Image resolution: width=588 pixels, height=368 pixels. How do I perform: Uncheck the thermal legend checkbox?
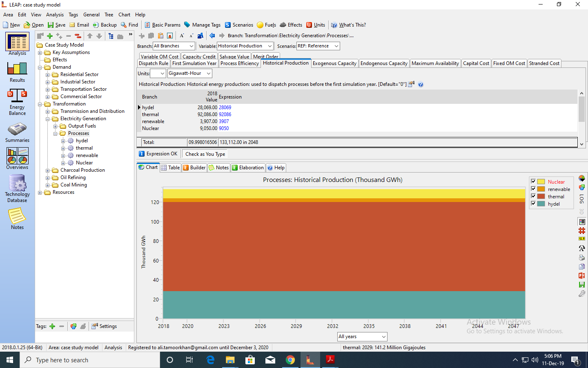pos(533,196)
